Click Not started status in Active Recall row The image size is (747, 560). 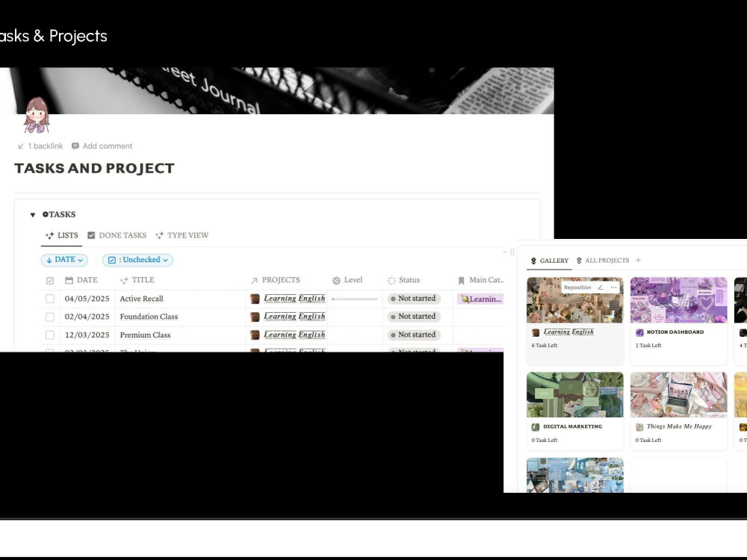[x=414, y=299]
